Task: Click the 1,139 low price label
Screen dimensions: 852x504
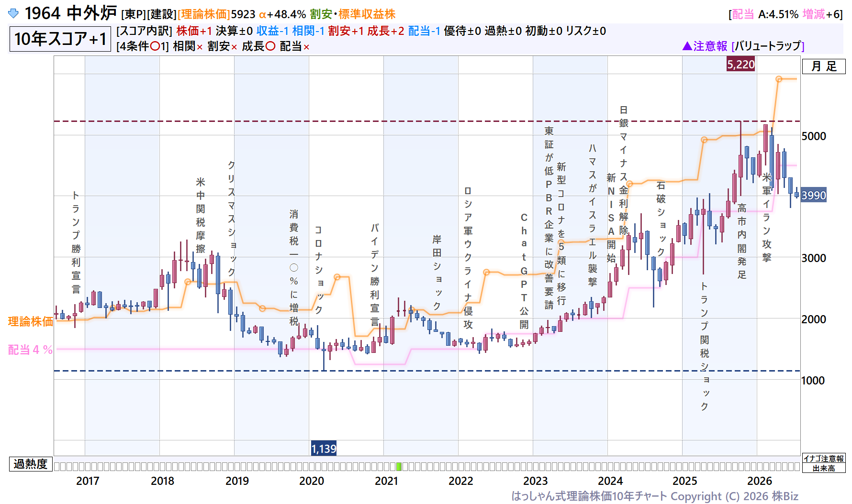Action: click(x=324, y=449)
